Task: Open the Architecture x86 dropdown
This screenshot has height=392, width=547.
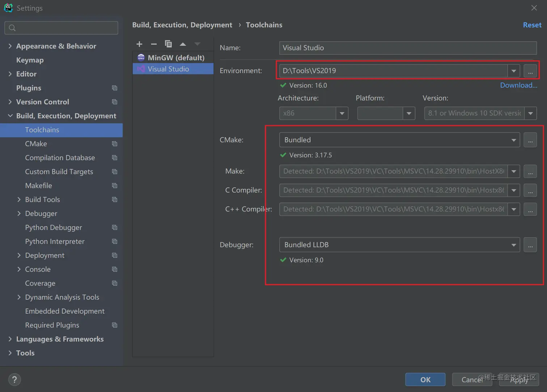Action: (x=342, y=113)
